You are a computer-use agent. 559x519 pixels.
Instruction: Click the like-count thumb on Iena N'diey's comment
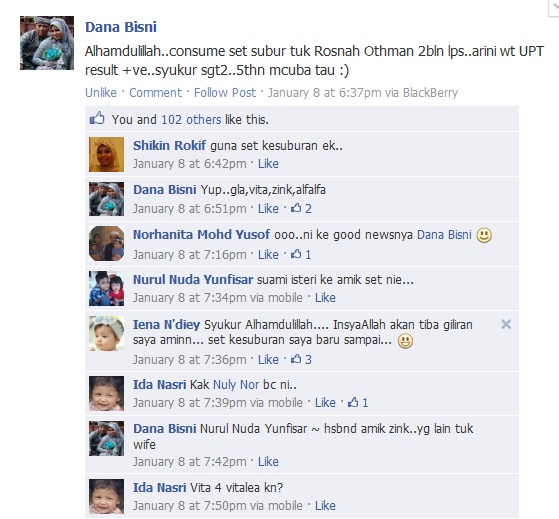click(x=296, y=359)
